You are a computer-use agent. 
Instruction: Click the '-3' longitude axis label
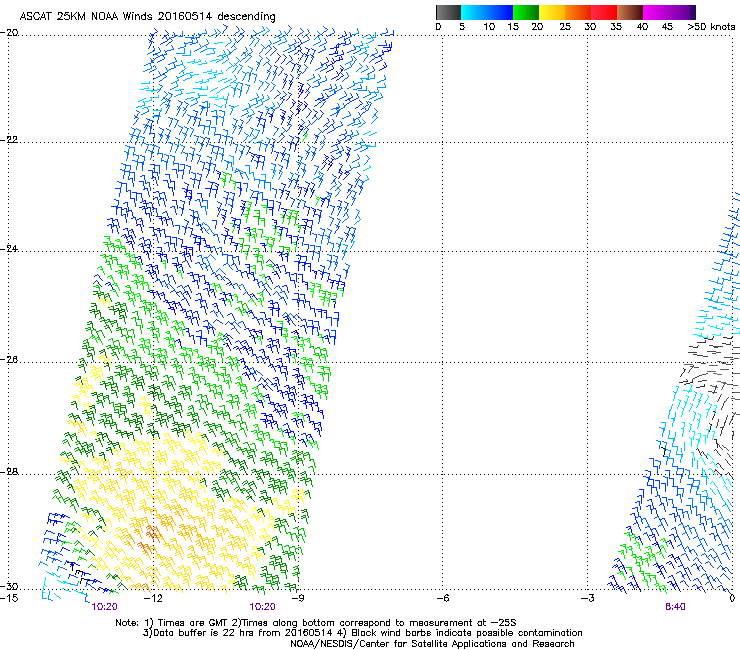588,598
